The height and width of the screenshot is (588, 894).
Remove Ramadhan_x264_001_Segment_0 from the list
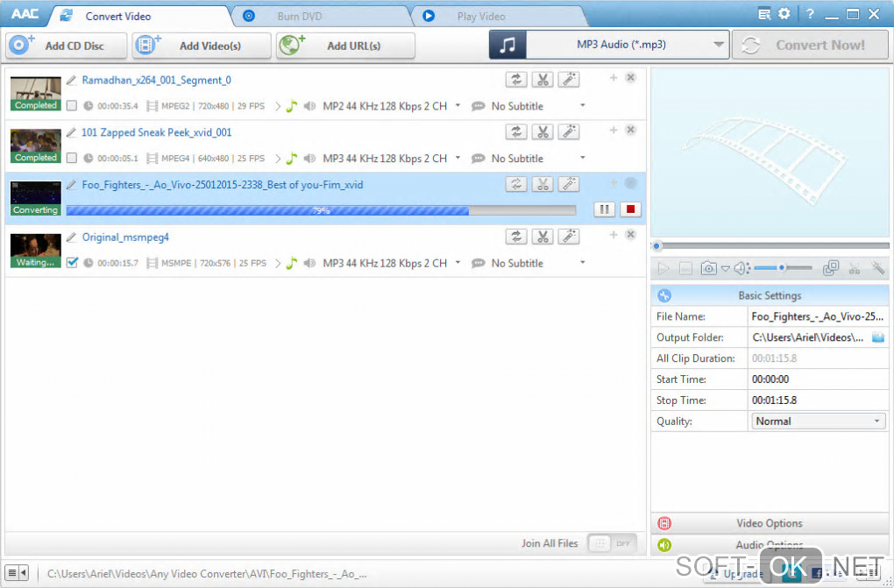click(x=630, y=78)
